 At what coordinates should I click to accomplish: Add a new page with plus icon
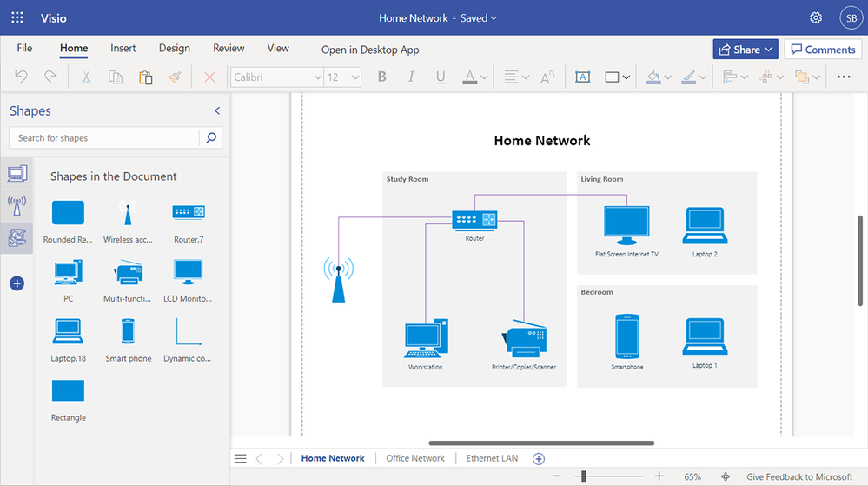(x=539, y=459)
